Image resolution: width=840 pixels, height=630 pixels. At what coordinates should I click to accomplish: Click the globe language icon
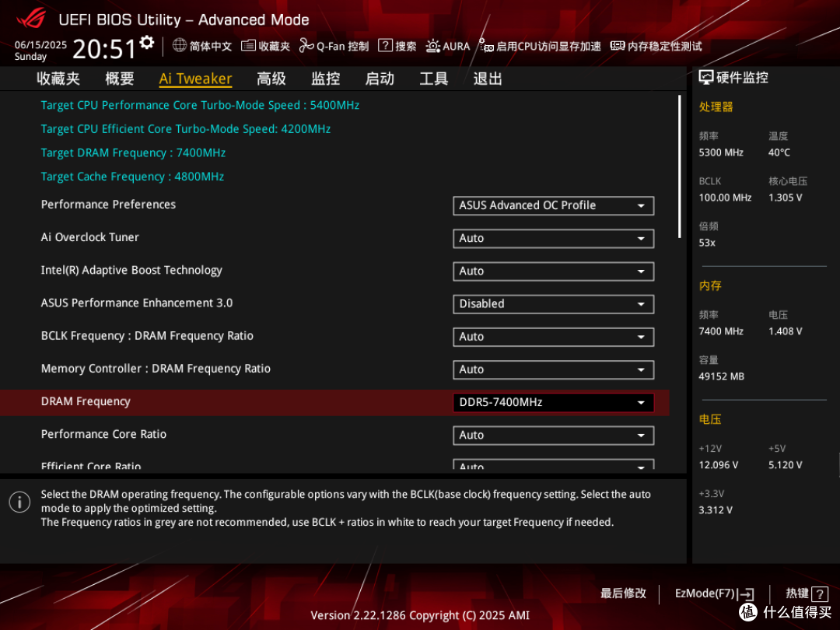click(x=180, y=46)
